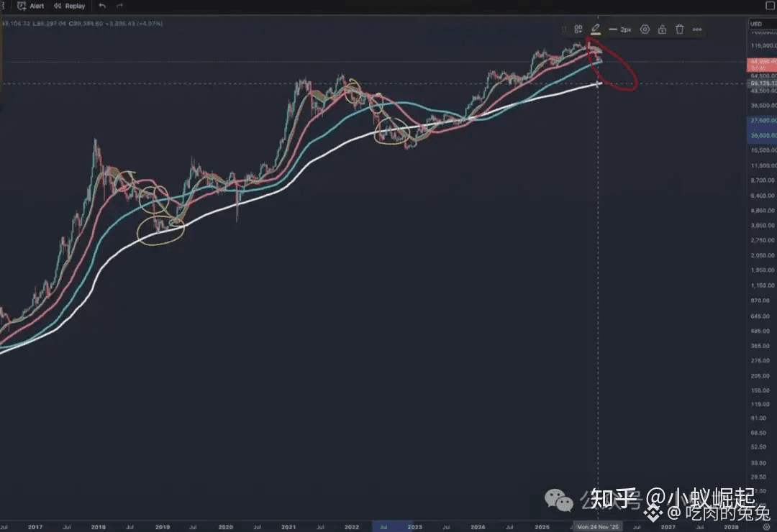Click the 2,050.00 price scale value
Screen dimensions: 777x532
coord(762,255)
